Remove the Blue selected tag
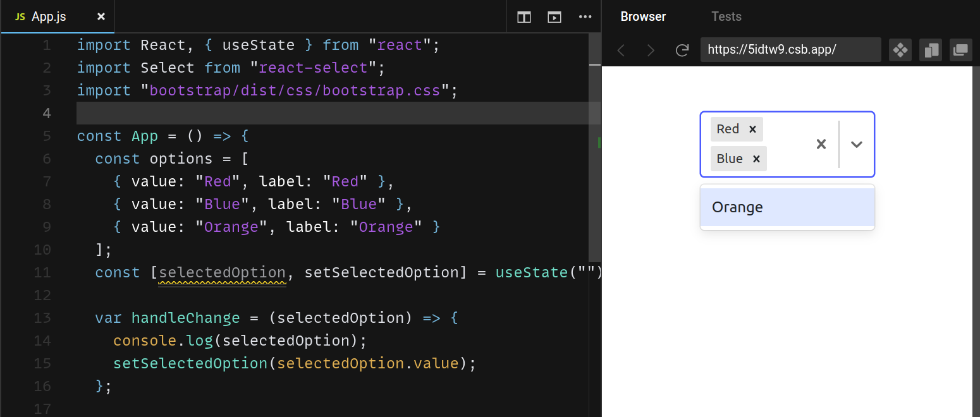Screen dimensions: 980x417 point(756,159)
